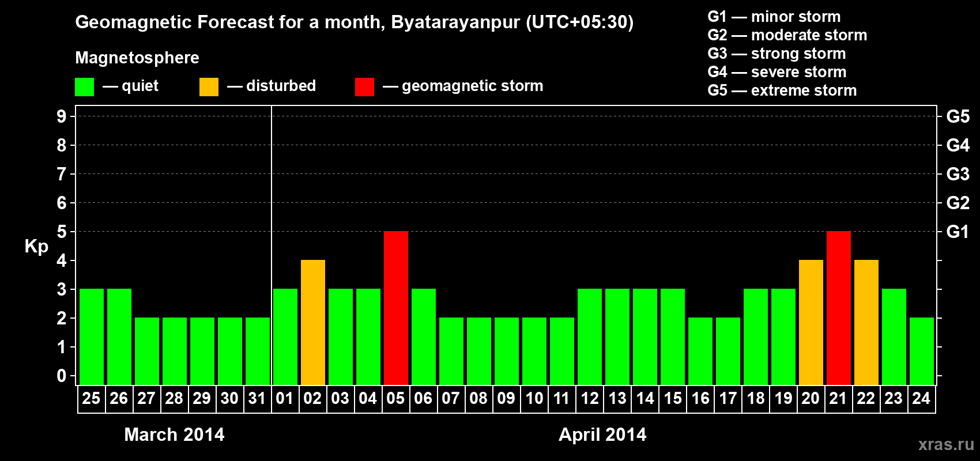Click the G1 label on right axis

coord(958,232)
